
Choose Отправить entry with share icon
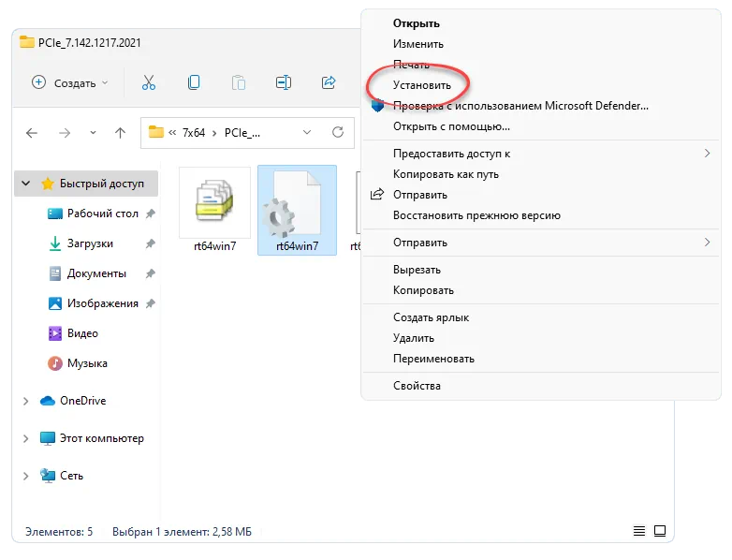point(541,194)
